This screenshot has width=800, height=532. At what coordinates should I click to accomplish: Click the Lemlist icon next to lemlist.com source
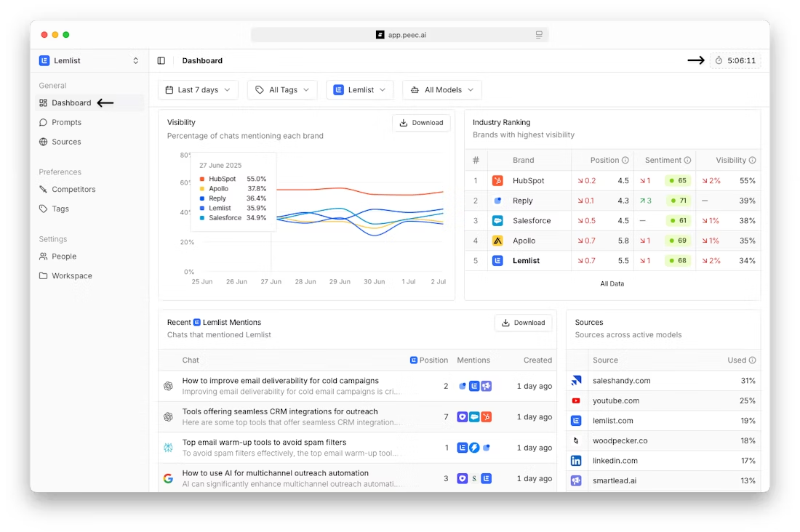click(x=576, y=420)
